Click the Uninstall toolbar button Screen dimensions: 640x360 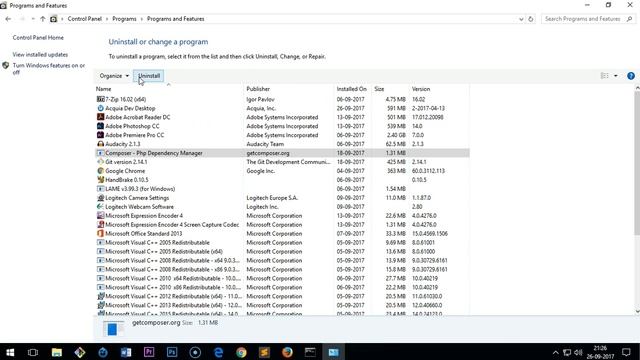point(149,76)
